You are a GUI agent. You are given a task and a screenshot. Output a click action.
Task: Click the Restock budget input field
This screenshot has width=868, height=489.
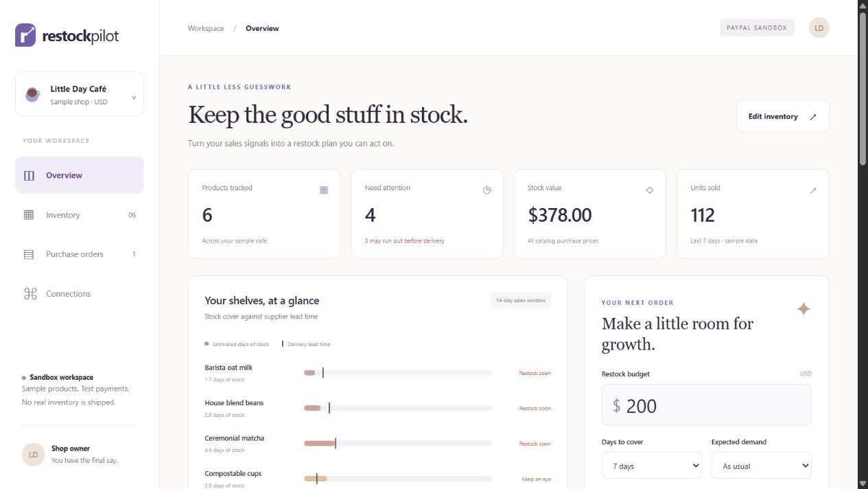(x=707, y=405)
